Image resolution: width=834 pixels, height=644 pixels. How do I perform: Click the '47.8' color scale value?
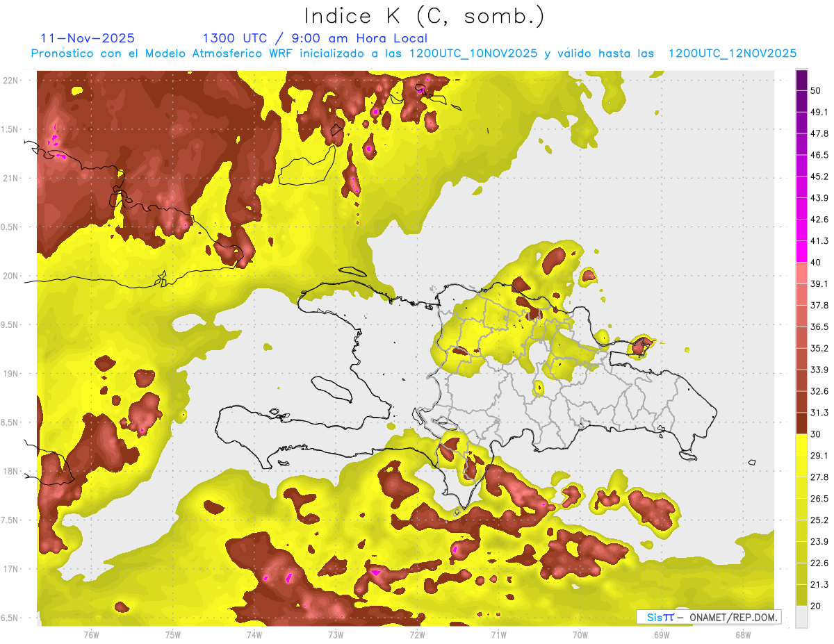[x=819, y=133]
